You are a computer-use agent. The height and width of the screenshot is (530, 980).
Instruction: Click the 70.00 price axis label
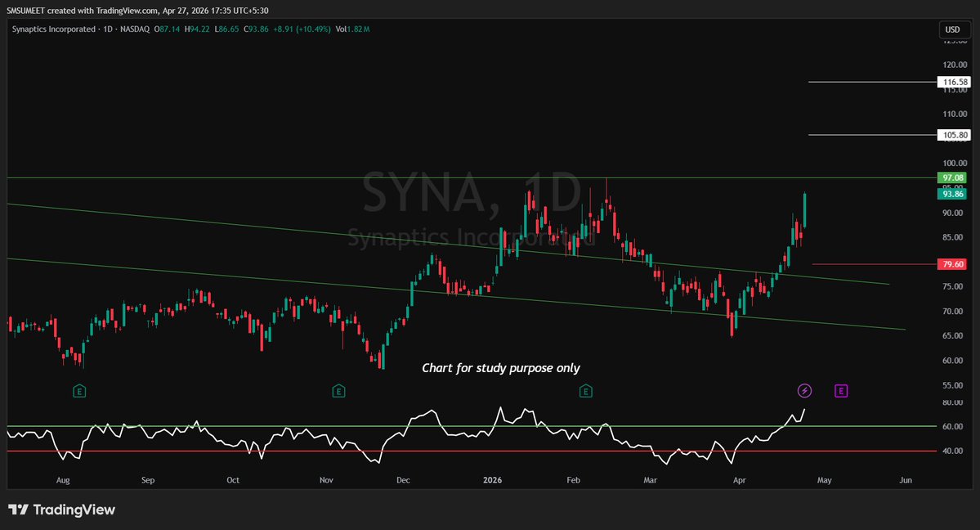(x=952, y=311)
